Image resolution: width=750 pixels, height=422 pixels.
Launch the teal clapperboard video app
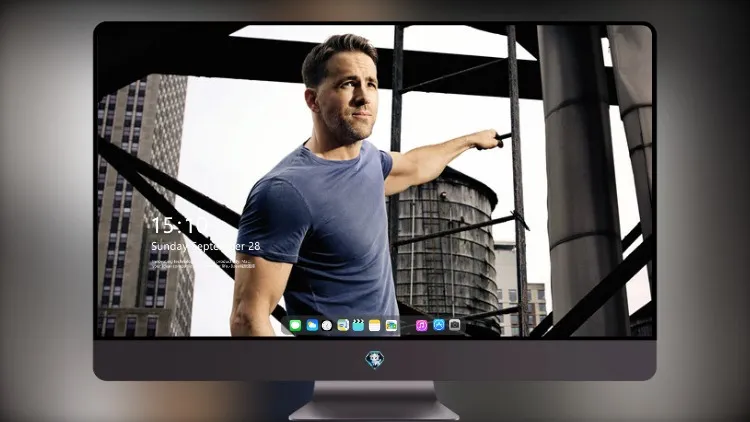click(358, 326)
